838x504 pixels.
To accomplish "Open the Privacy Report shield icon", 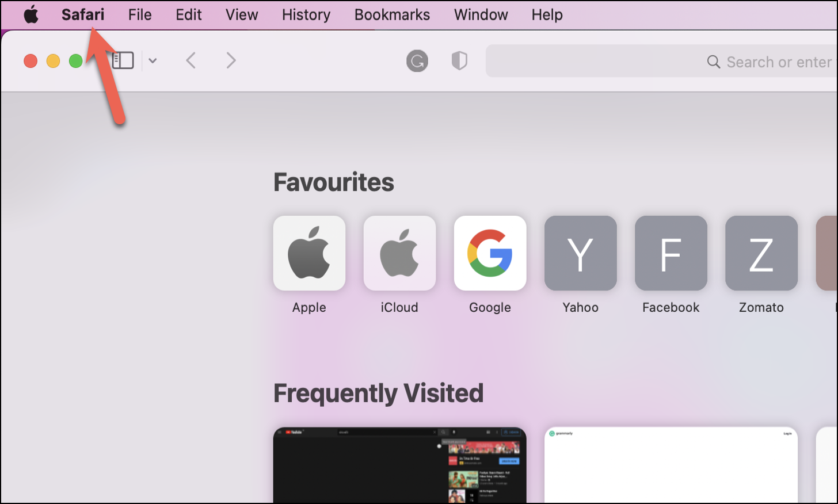I will pyautogui.click(x=459, y=60).
